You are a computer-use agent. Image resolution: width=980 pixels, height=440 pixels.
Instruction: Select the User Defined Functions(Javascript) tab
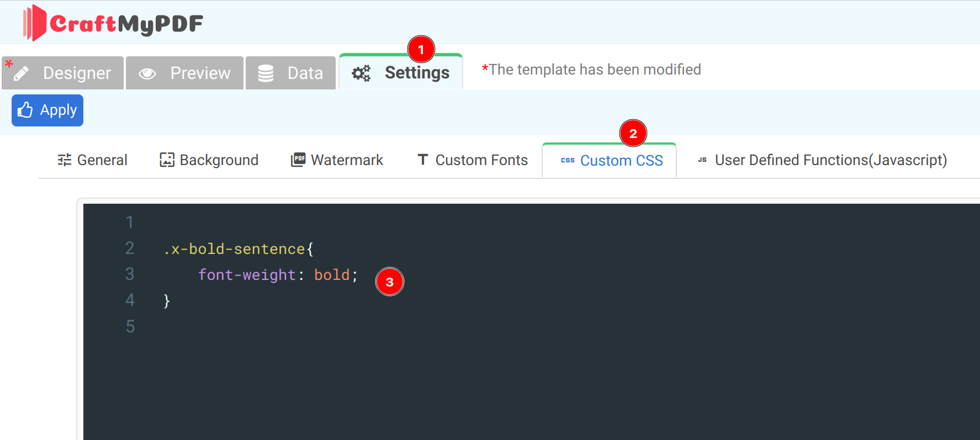(830, 160)
